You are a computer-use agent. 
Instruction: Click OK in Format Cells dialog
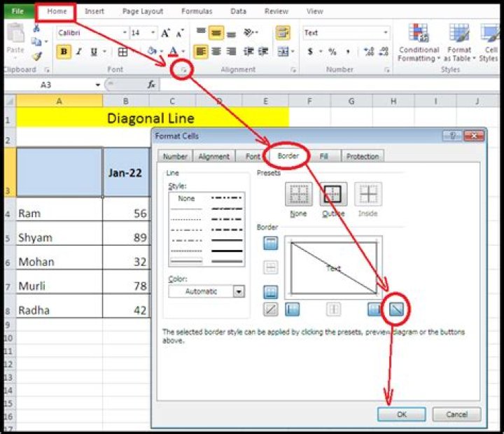pos(402,414)
